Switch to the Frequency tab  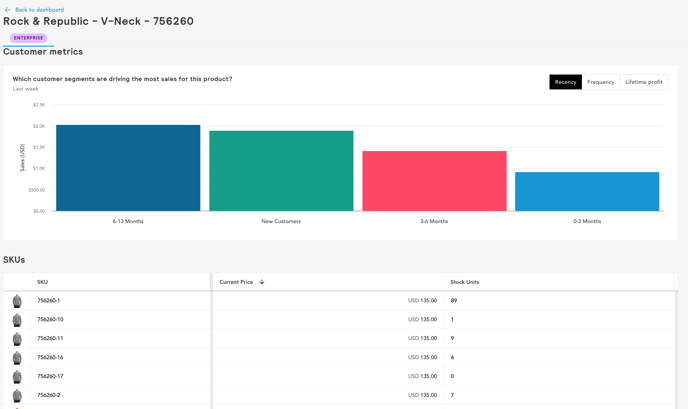pos(600,82)
